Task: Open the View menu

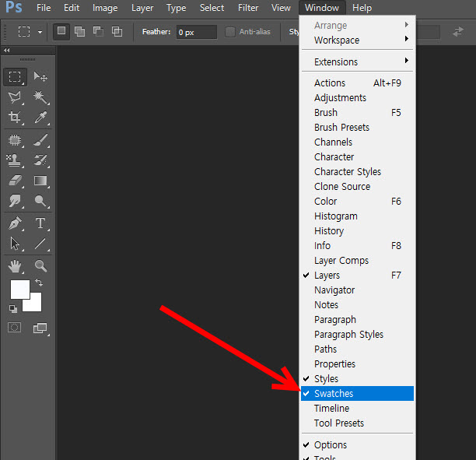Action: pyautogui.click(x=281, y=8)
